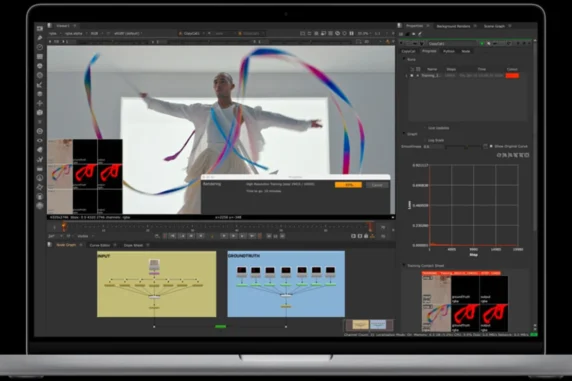This screenshot has width=572, height=381.
Task: Collapse the Graph section
Action: coord(404,134)
